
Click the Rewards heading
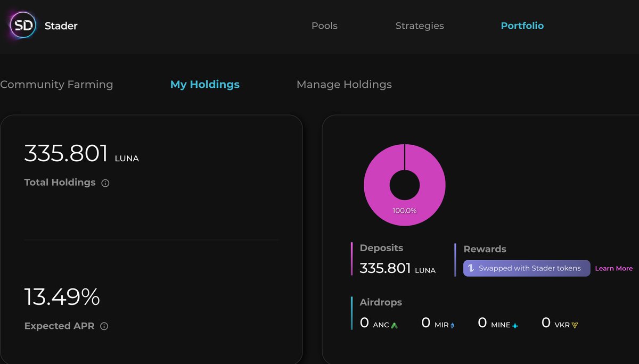[485, 249]
